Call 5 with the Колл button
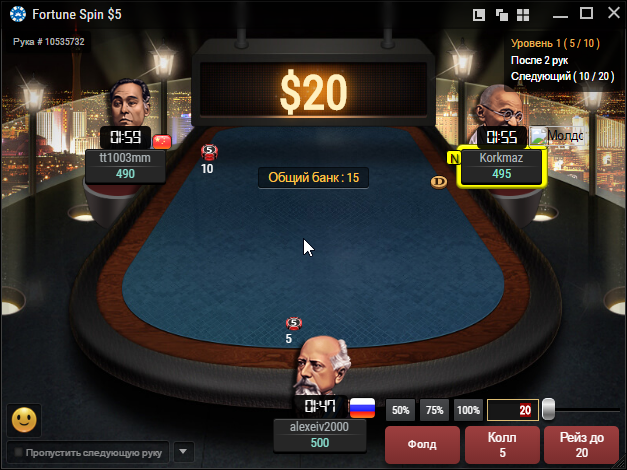Image resolution: width=627 pixels, height=470 pixels. [x=502, y=444]
